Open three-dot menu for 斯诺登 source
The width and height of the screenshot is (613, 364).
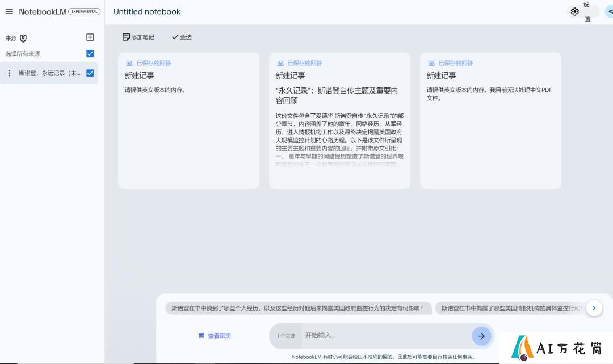point(10,73)
